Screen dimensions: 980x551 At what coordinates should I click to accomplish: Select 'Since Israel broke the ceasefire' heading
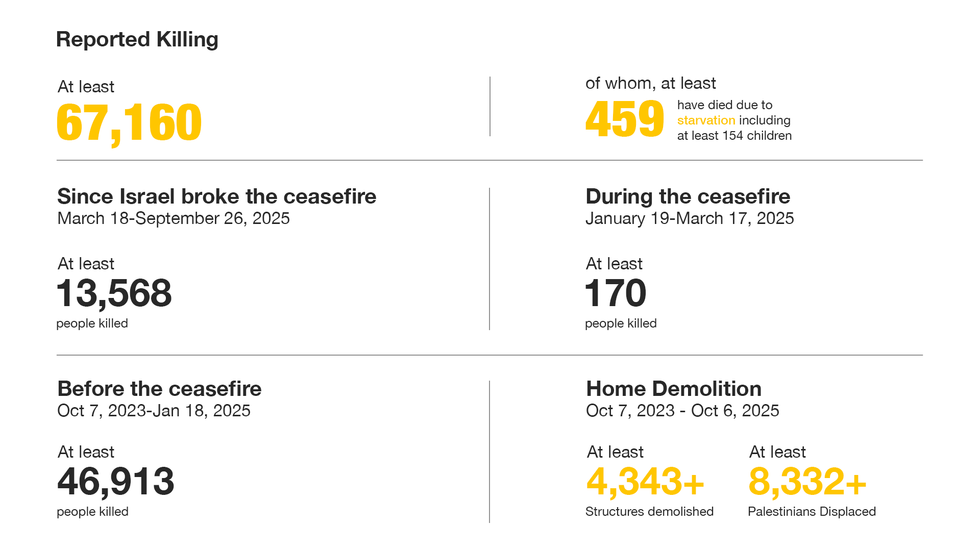[x=216, y=196]
